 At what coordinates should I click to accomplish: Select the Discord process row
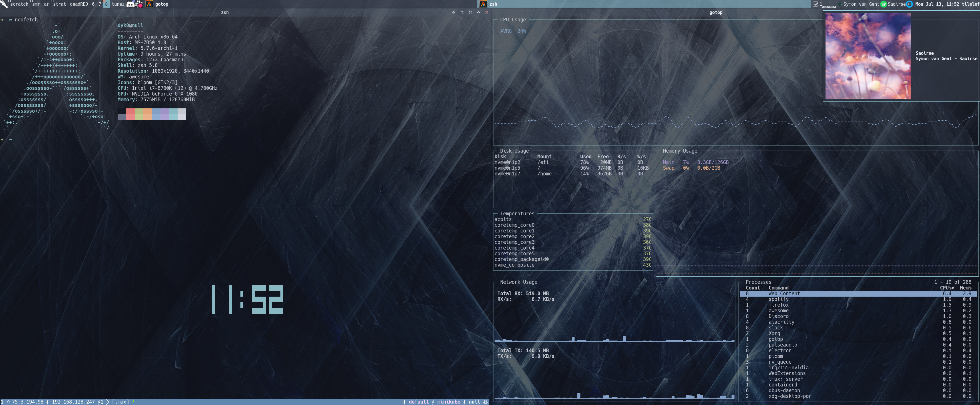(x=858, y=316)
